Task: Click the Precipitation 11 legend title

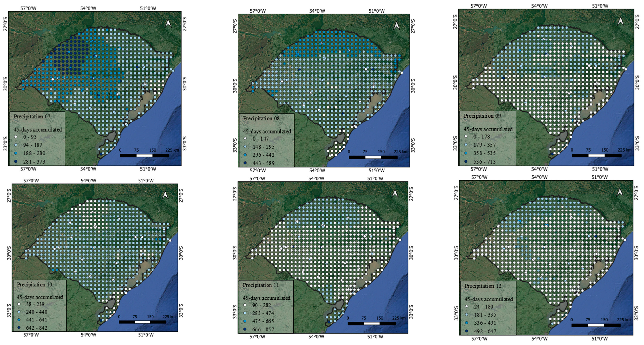Action: [x=260, y=285]
